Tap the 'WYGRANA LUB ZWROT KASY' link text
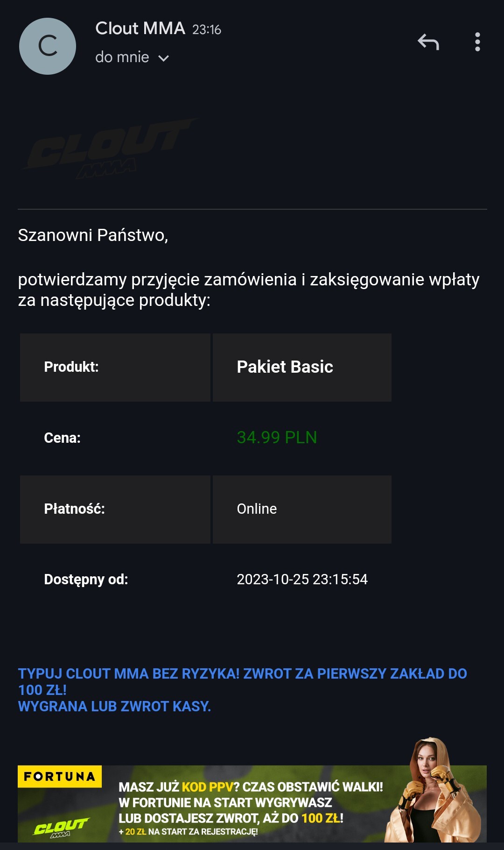The width and height of the screenshot is (504, 850). tap(114, 707)
